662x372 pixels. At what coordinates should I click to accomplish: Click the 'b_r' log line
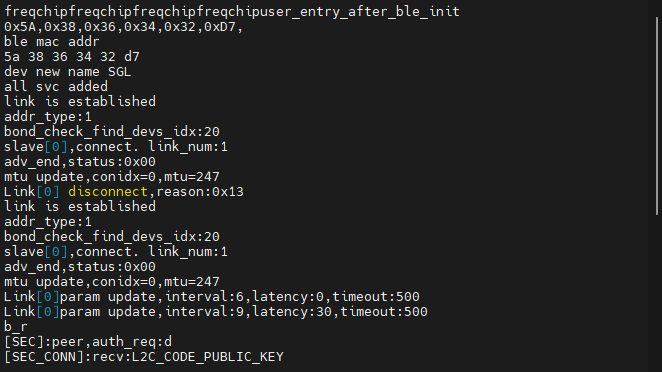(16, 326)
